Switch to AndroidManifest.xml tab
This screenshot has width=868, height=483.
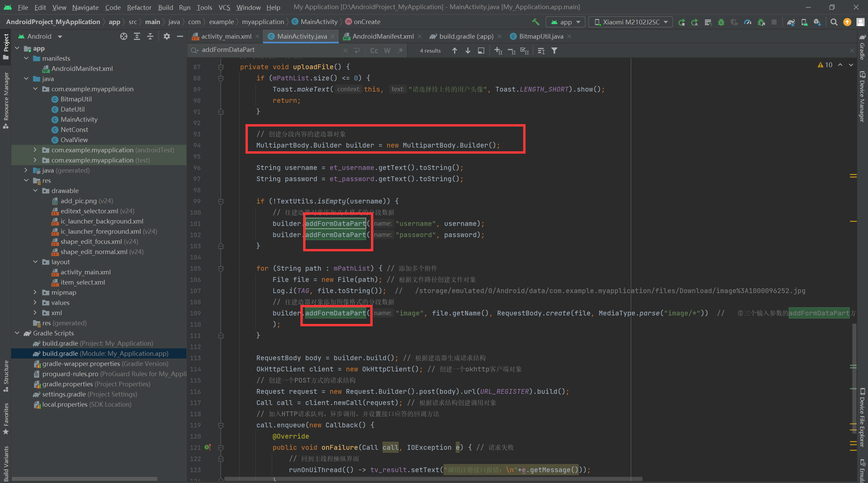coord(382,36)
